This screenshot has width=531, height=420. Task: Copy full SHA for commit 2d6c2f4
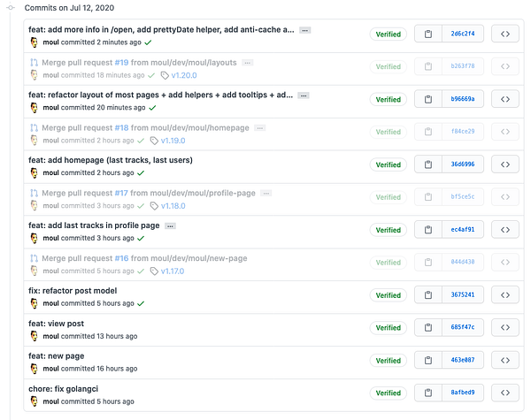click(428, 34)
